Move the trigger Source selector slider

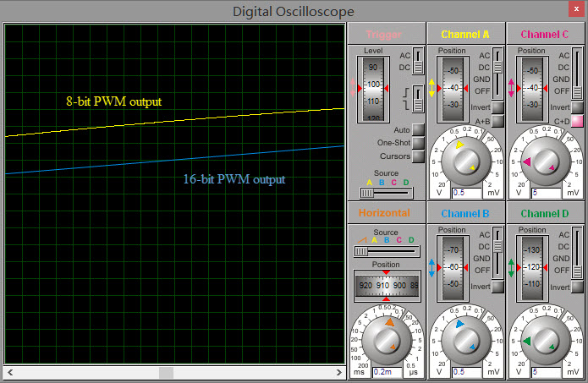tap(387, 193)
